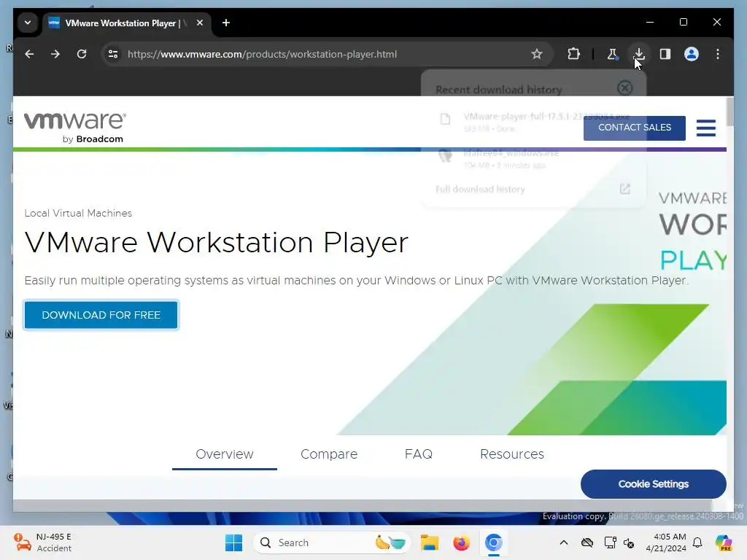The image size is (747, 560).
Task: Open the VMware-player-full download entry
Action: click(533, 122)
